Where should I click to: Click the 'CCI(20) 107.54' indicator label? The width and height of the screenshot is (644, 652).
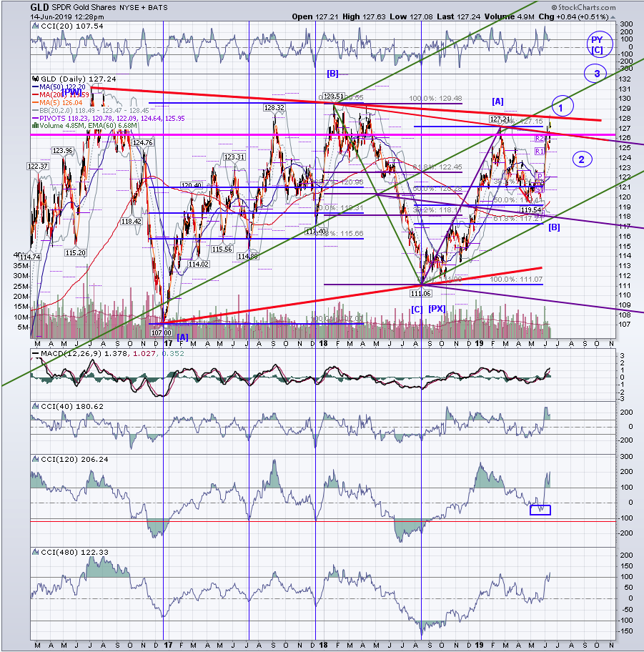(72, 26)
